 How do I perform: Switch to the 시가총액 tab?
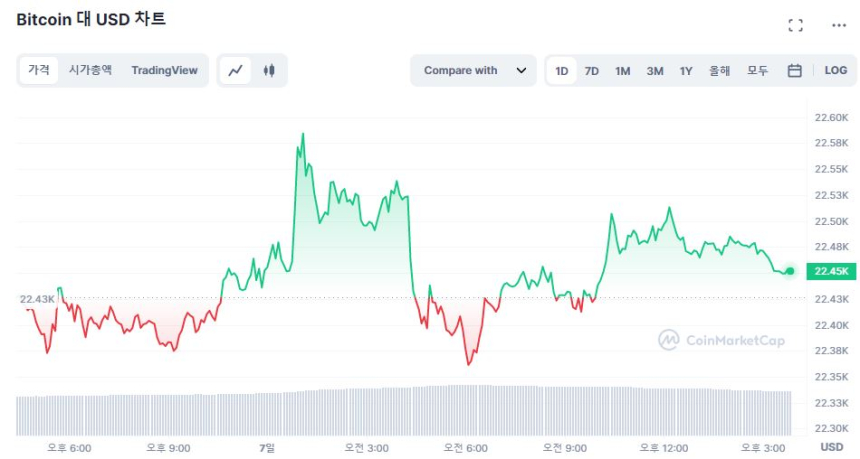(90, 70)
